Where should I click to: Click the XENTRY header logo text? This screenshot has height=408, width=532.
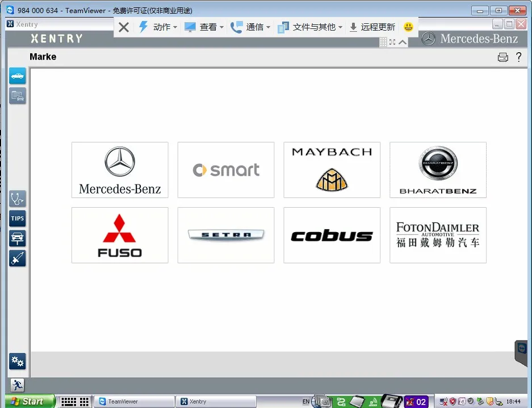56,39
